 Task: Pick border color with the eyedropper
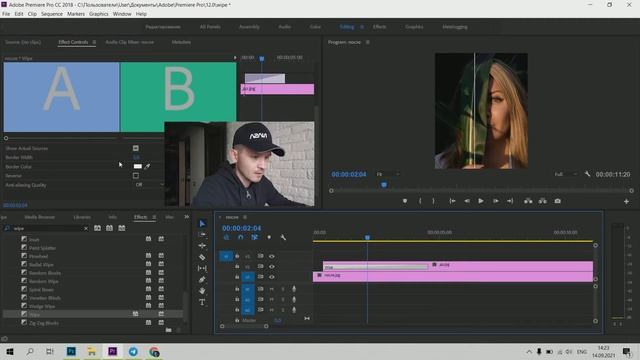(147, 166)
